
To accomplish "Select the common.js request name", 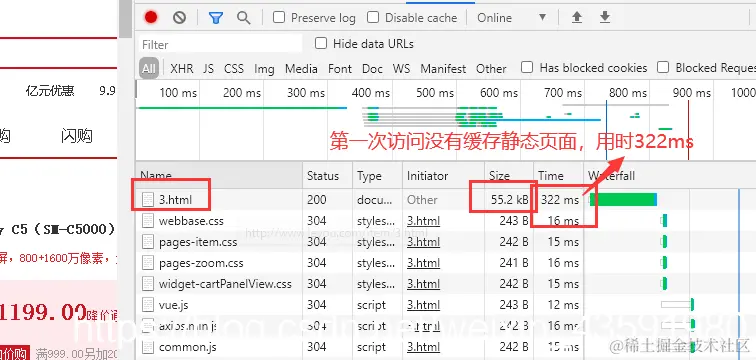I will click(x=188, y=347).
